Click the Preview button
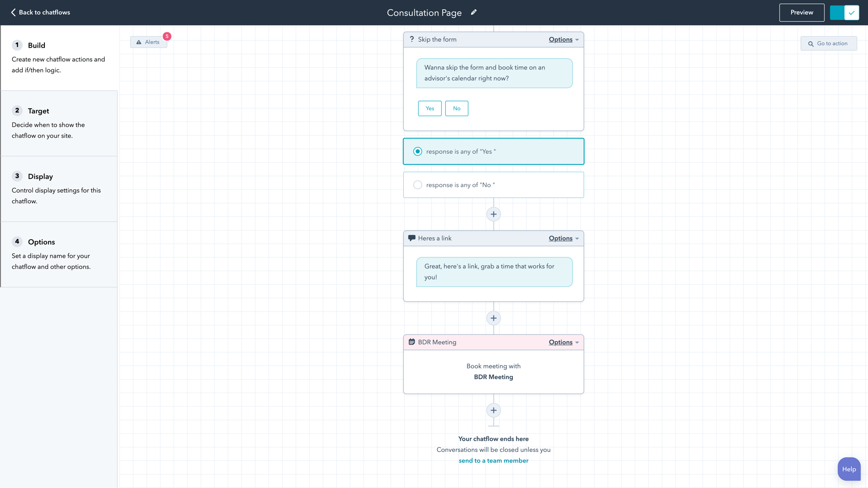This screenshot has width=868, height=488. click(x=801, y=13)
